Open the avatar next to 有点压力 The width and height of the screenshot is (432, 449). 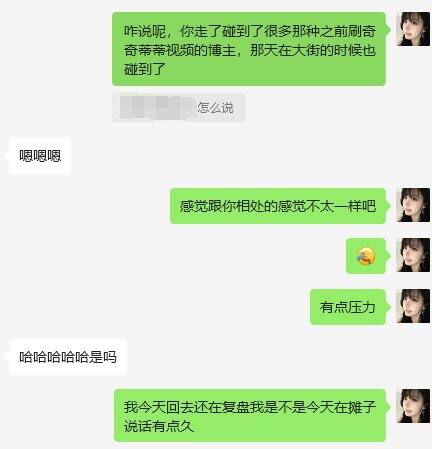(413, 306)
